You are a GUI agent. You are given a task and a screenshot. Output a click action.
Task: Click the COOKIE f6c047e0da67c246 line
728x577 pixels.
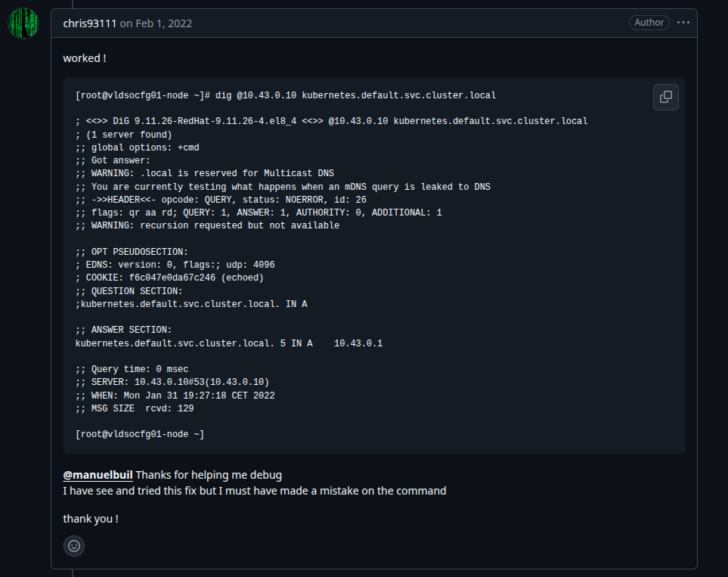coord(169,278)
